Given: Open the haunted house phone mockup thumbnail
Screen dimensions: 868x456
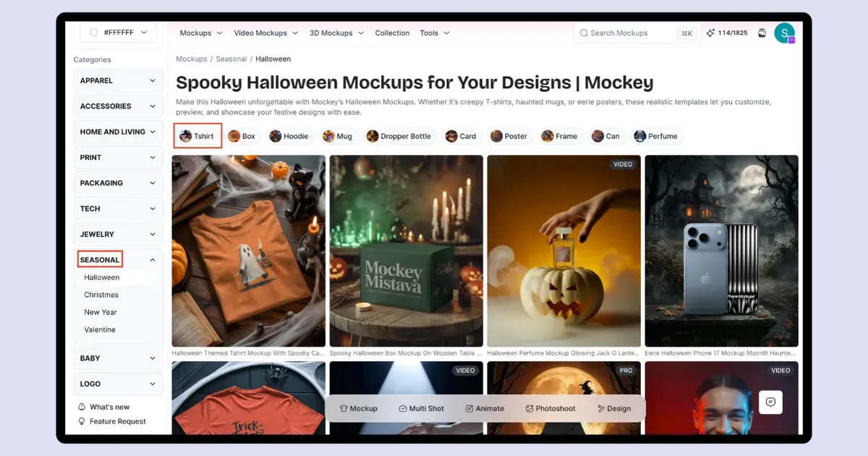Looking at the screenshot, I should pos(722,250).
